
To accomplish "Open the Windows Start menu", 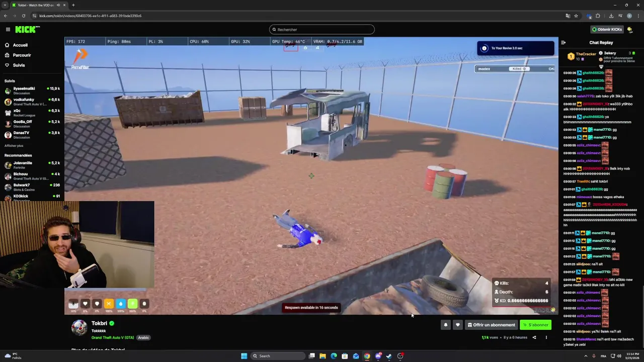I will point(244,356).
